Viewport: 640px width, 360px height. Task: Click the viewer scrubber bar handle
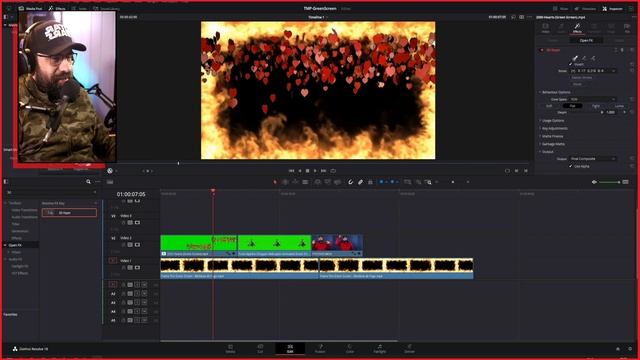click(x=178, y=163)
